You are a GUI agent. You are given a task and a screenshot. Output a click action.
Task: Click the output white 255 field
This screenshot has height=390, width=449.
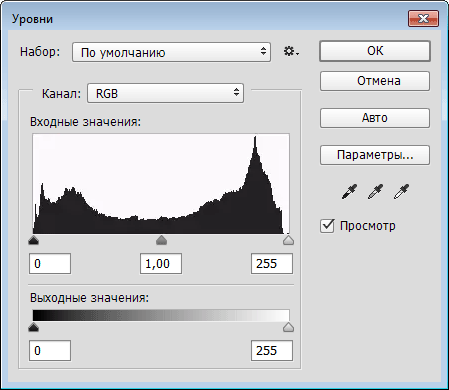(272, 351)
